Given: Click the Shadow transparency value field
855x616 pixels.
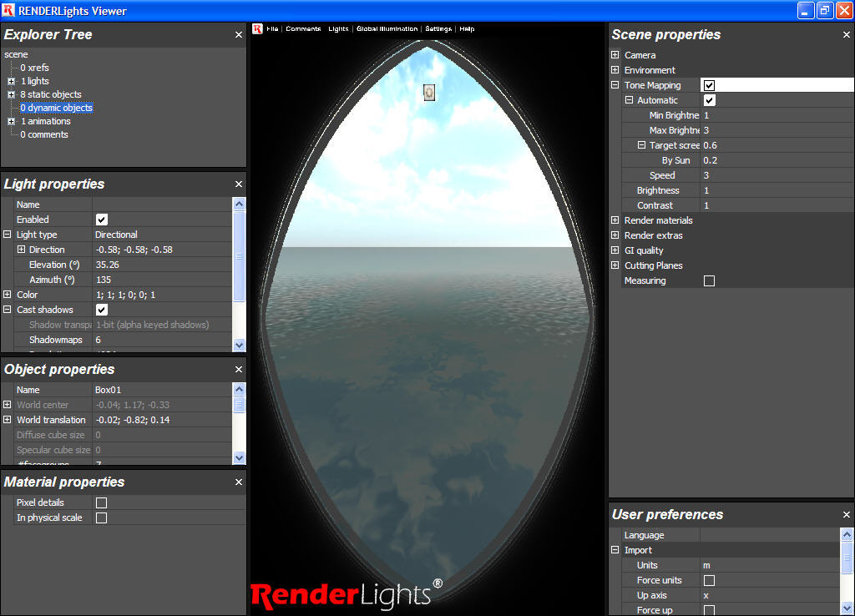Looking at the screenshot, I should [162, 325].
